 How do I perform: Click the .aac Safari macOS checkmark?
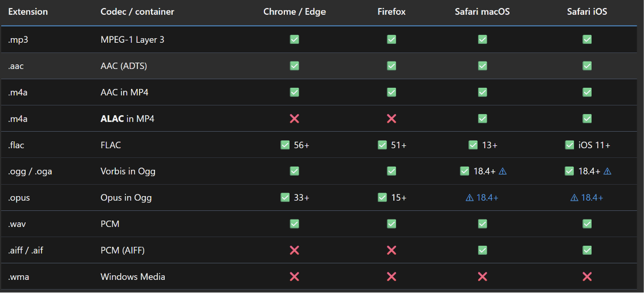point(482,66)
